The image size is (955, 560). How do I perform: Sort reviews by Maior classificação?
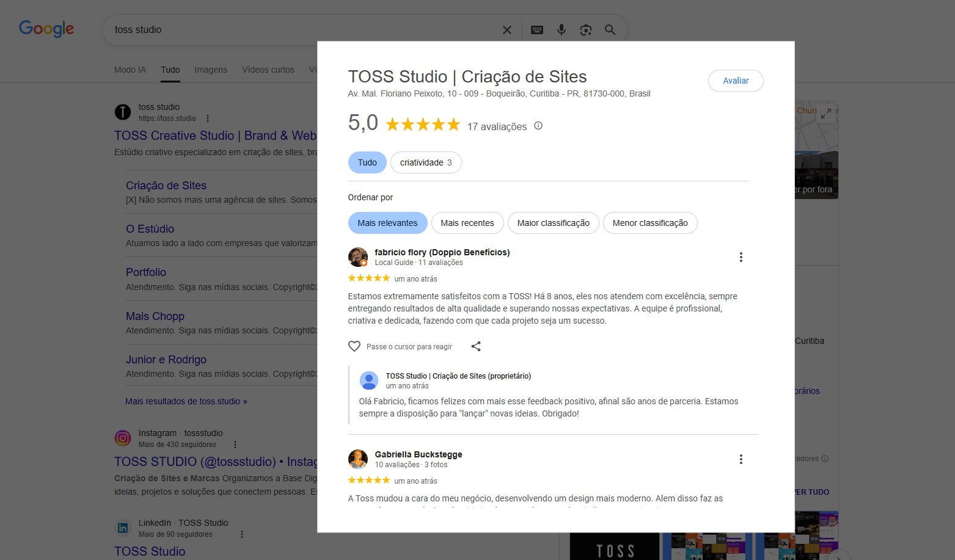pyautogui.click(x=554, y=223)
